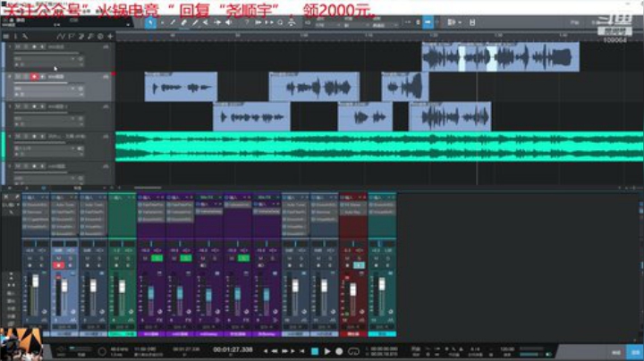644x361 pixels.
Task: Click the plus add tracks icon
Action: pos(111,37)
